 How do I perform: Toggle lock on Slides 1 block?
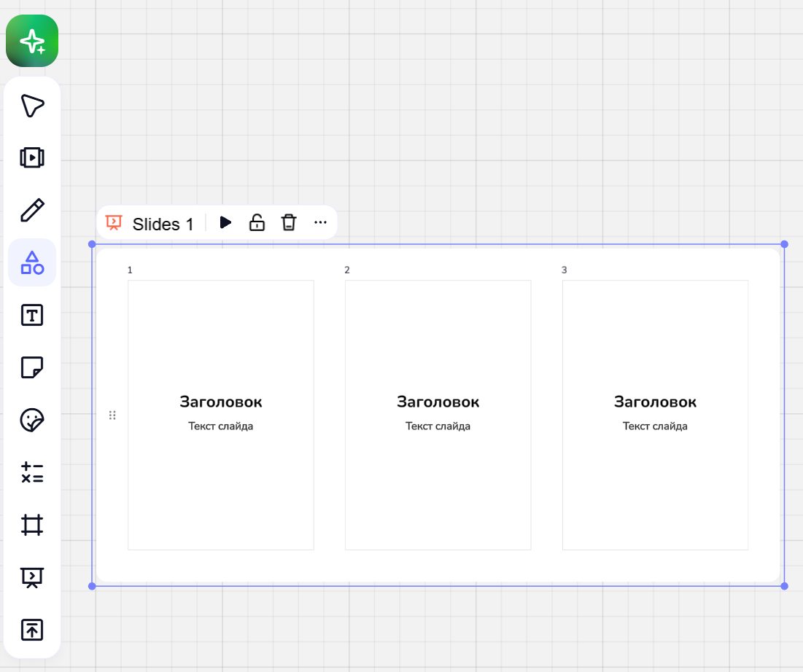257,222
